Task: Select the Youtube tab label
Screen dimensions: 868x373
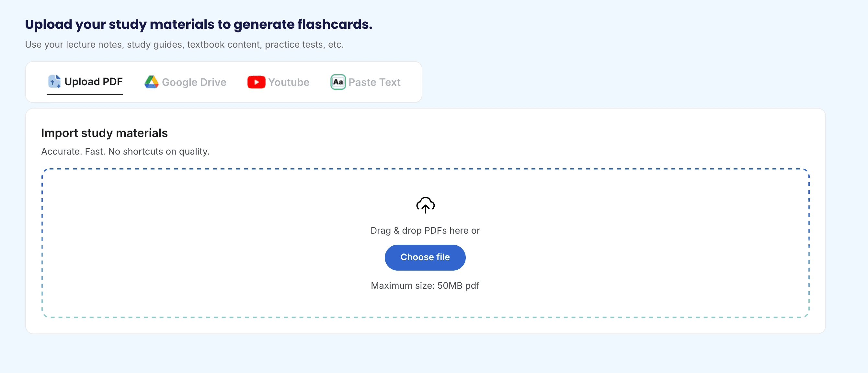Action: [x=289, y=82]
